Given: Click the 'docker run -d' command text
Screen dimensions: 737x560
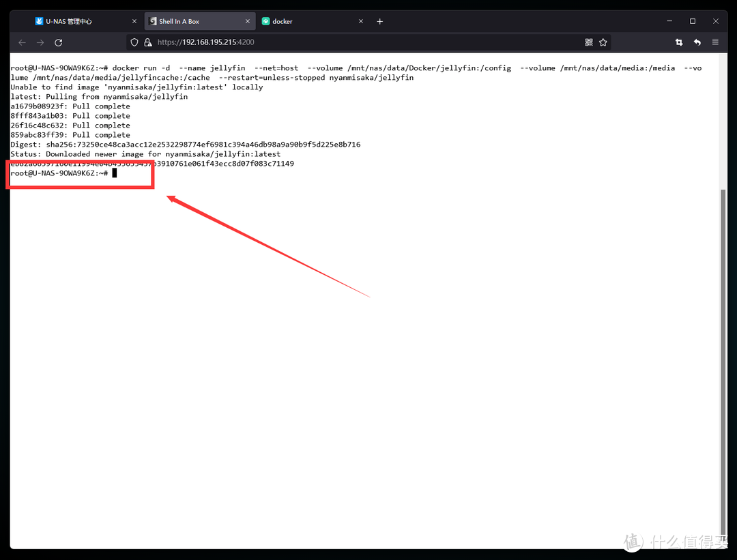Looking at the screenshot, I should (x=141, y=68).
